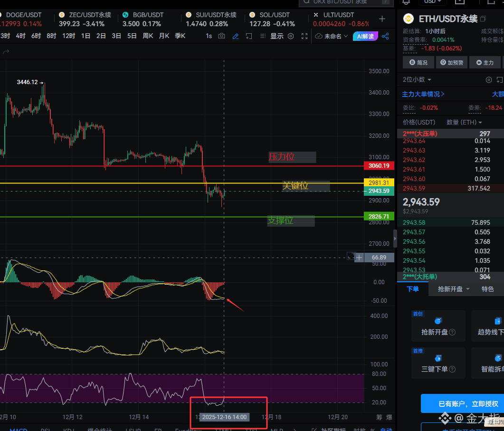The image size is (504, 431).
Task: Open the USD currency dropdown
Action: click(x=433, y=2)
